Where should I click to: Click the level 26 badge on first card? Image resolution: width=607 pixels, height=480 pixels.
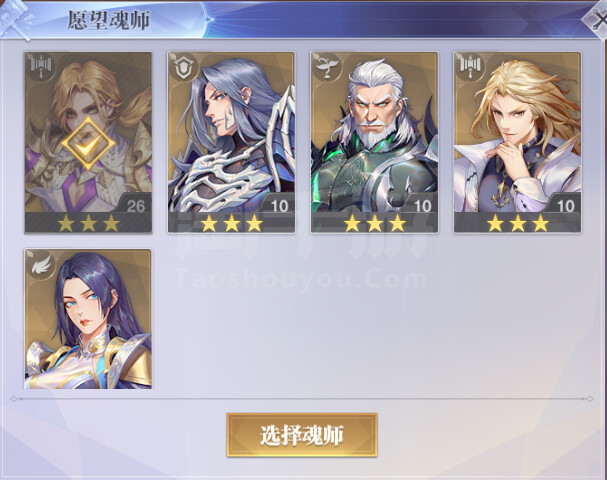135,205
